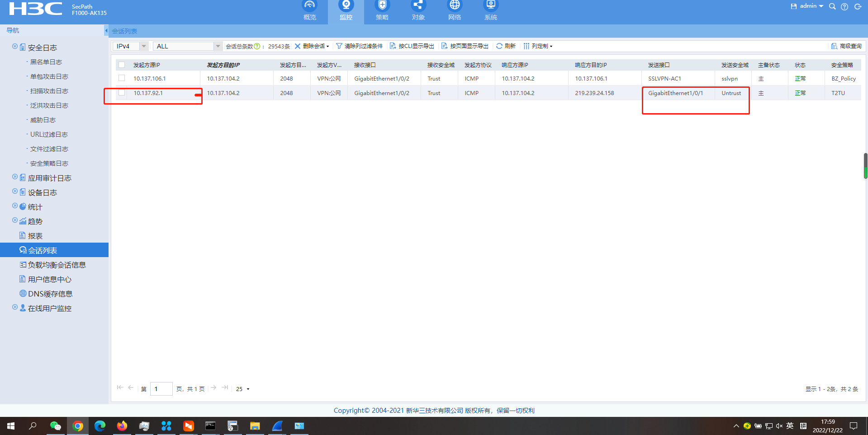Open the 网络 top tab

[x=455, y=11]
